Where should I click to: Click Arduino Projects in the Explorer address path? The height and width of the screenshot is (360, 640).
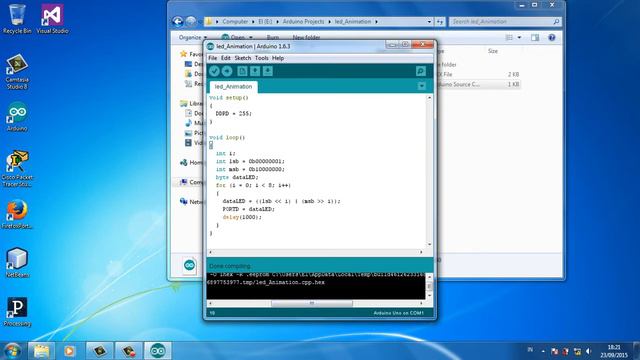pos(303,21)
